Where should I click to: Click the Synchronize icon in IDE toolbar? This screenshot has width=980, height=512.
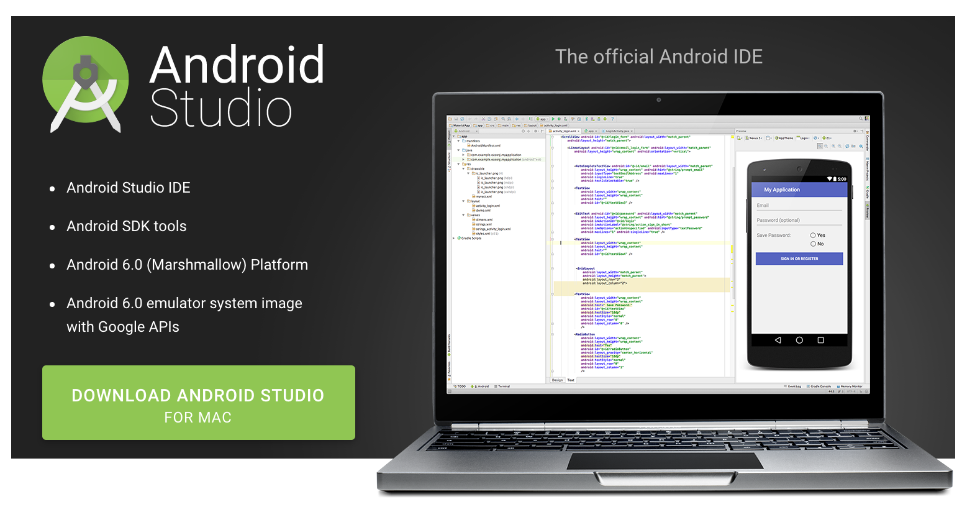click(462, 119)
